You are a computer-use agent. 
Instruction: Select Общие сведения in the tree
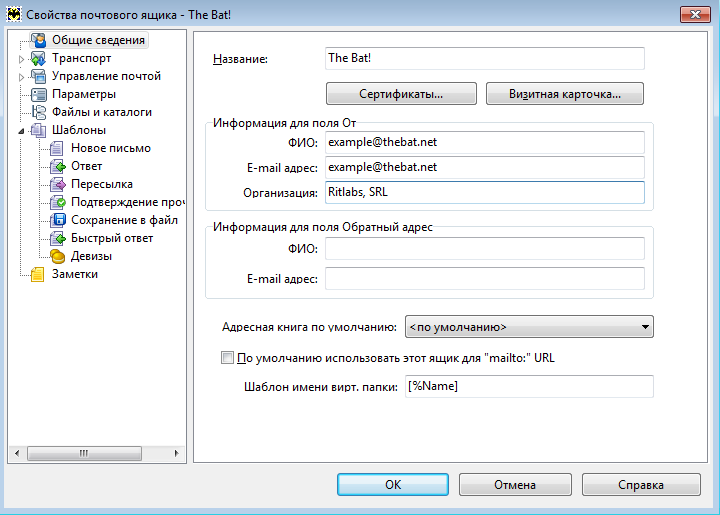(x=98, y=40)
